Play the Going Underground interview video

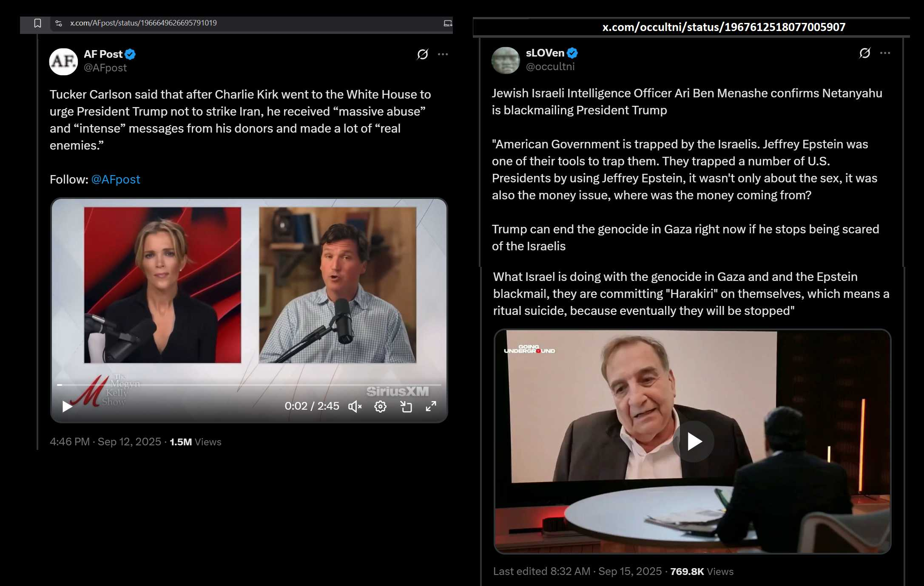tap(693, 442)
